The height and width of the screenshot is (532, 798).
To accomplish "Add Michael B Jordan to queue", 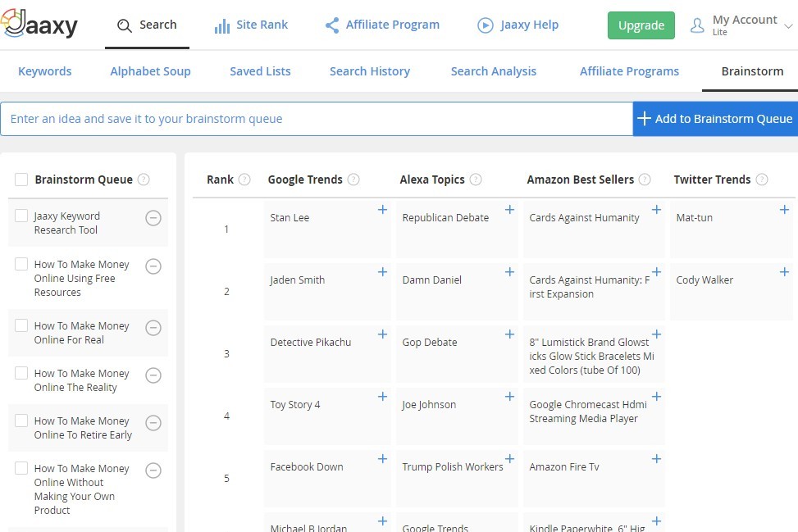I will (x=382, y=521).
